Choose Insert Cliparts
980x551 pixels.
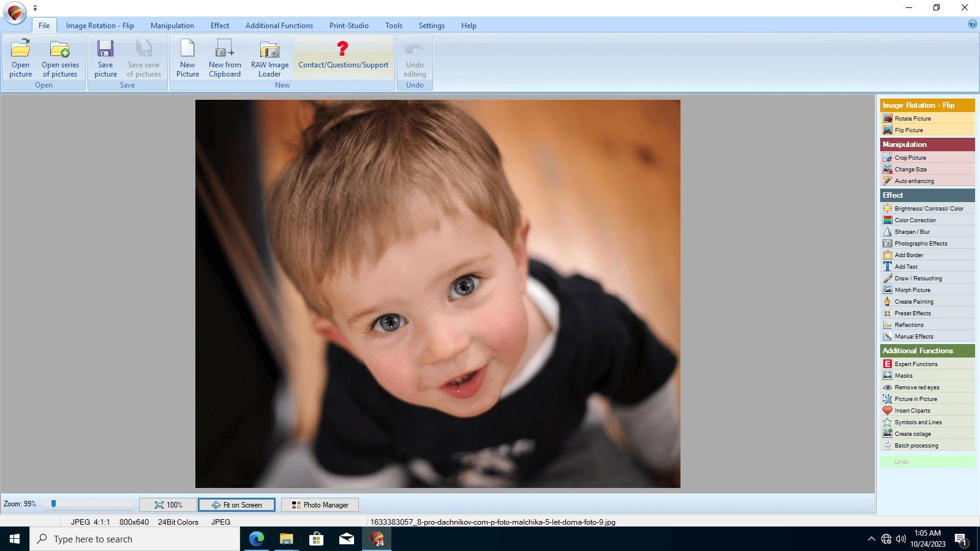927,410
